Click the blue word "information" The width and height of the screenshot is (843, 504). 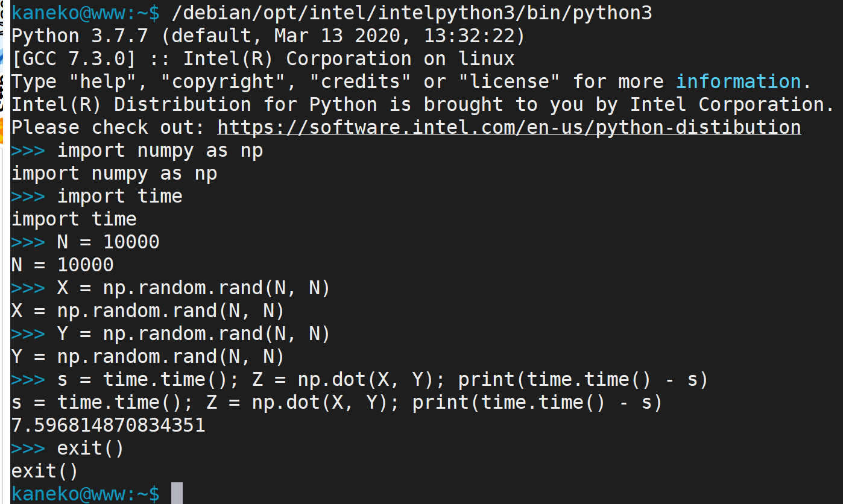(738, 81)
